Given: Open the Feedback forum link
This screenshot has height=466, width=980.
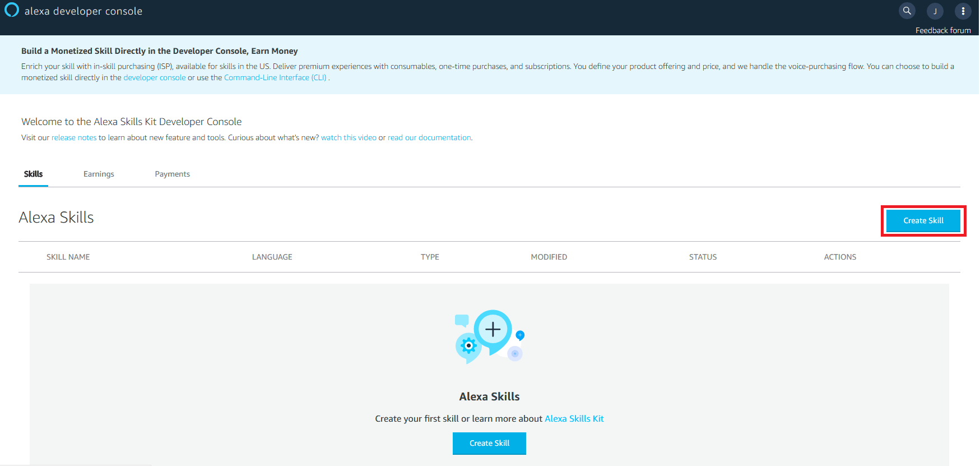Looking at the screenshot, I should 943,30.
